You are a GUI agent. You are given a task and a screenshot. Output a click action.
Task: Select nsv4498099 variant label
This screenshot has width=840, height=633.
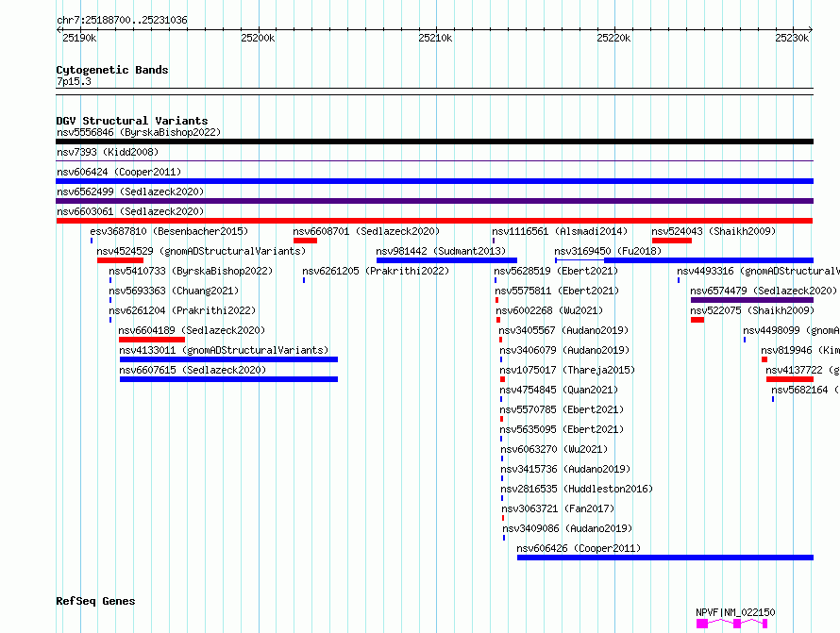791,330
